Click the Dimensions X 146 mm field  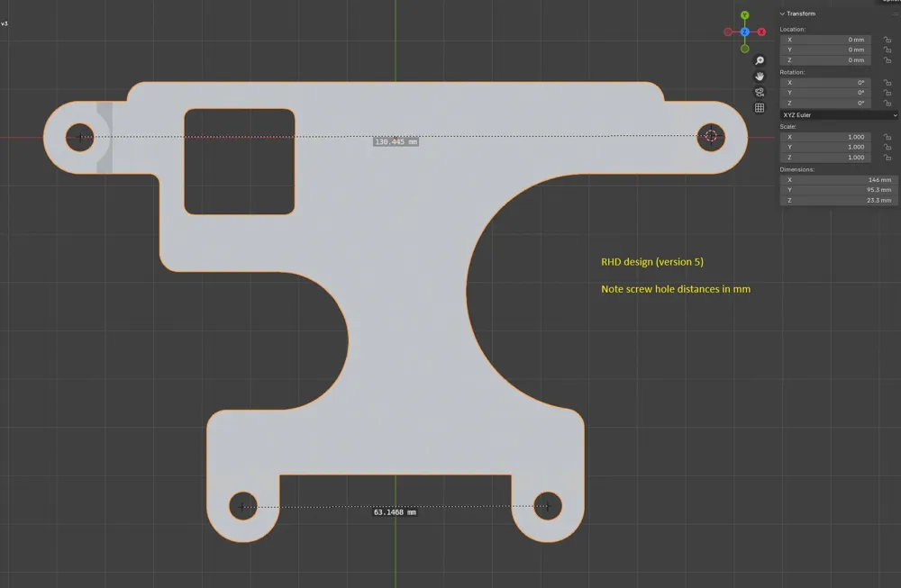[x=839, y=180]
